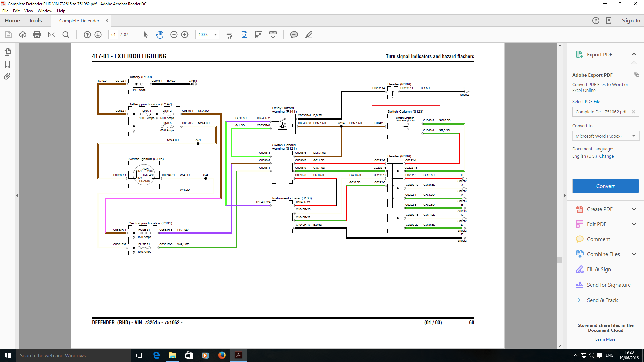Image resolution: width=644 pixels, height=362 pixels.
Task: Click the Select PDF File link
Action: pyautogui.click(x=586, y=101)
